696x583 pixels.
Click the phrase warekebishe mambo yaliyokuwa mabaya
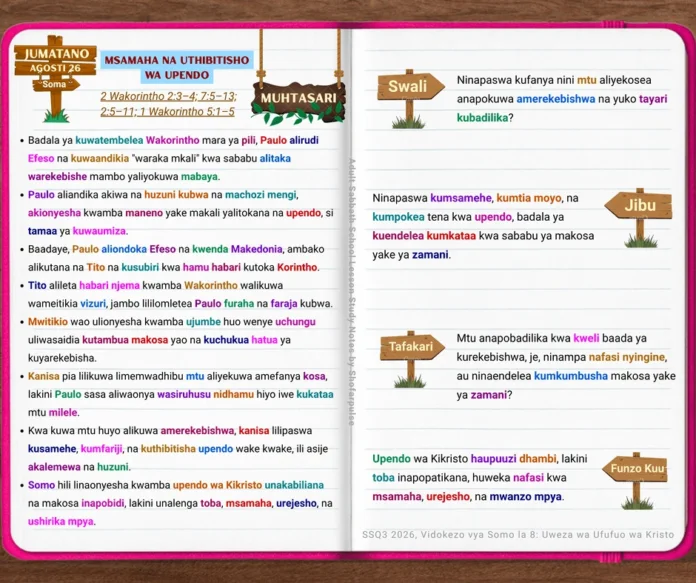tap(124, 176)
